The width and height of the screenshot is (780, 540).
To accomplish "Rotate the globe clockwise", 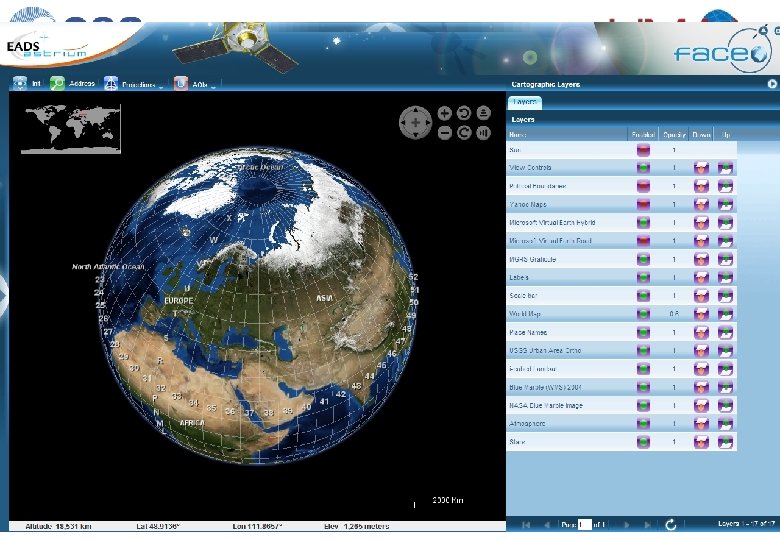I will click(x=464, y=133).
